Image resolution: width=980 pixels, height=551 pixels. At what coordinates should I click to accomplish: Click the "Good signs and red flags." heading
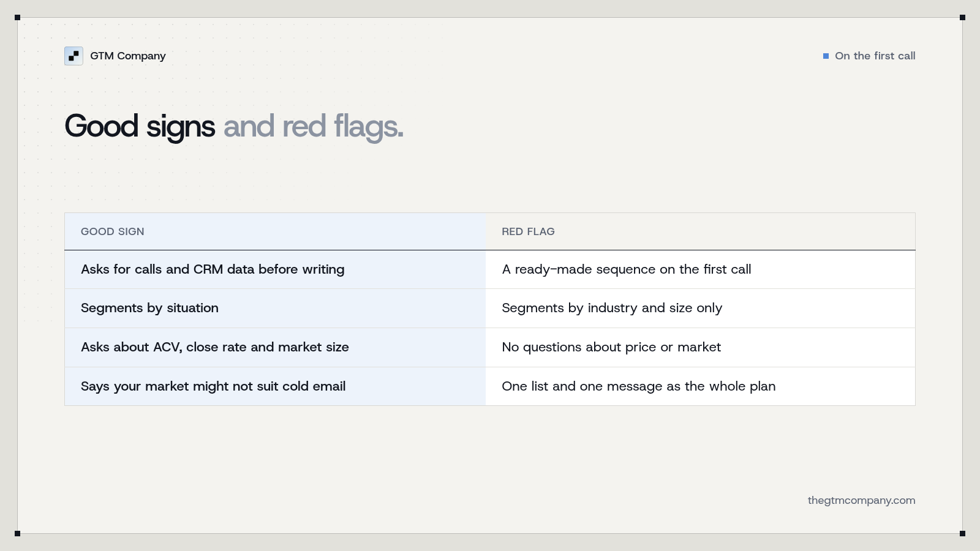[234, 126]
